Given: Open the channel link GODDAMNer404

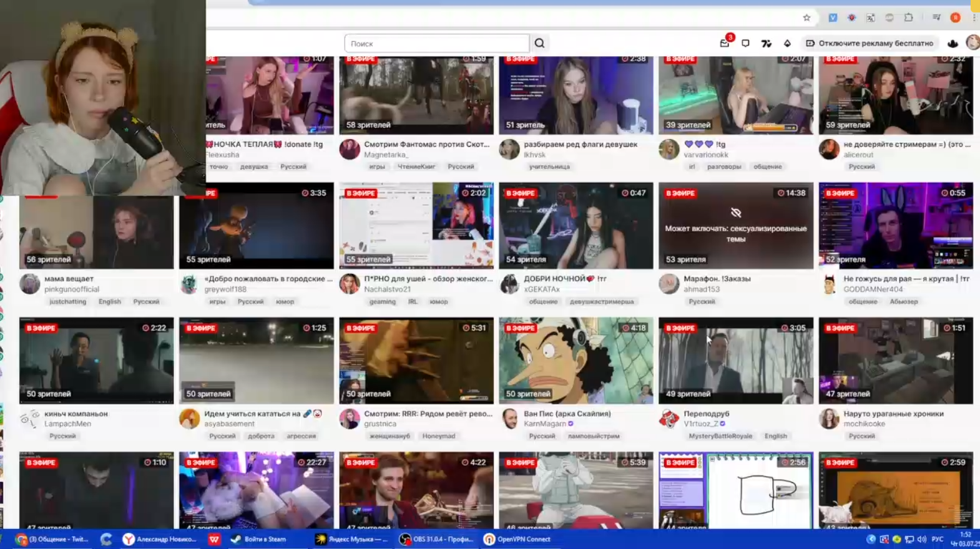Looking at the screenshot, I should 873,289.
